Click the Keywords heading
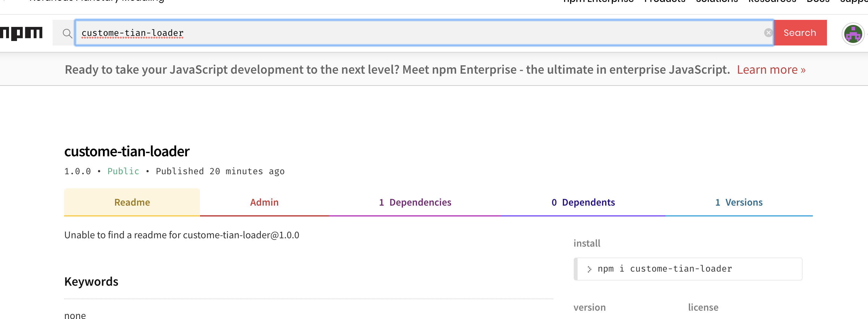Screen dimensions: 868x319 (91, 281)
